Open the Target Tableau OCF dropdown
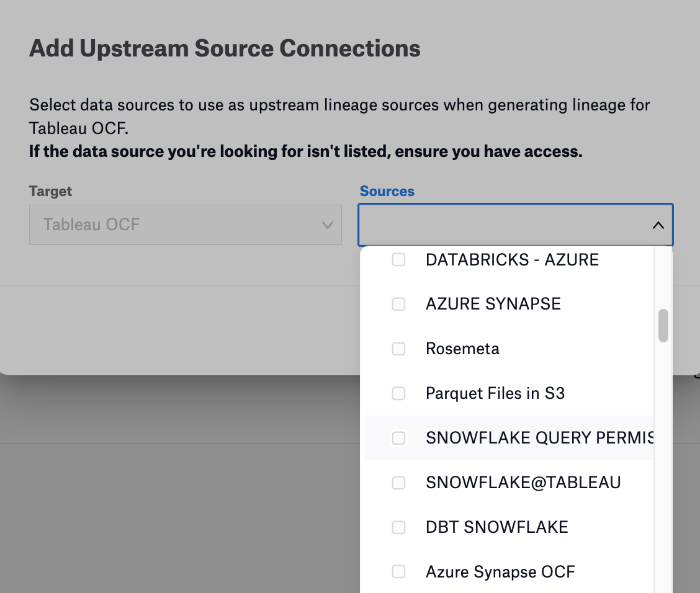This screenshot has height=593, width=700. pyautogui.click(x=186, y=225)
